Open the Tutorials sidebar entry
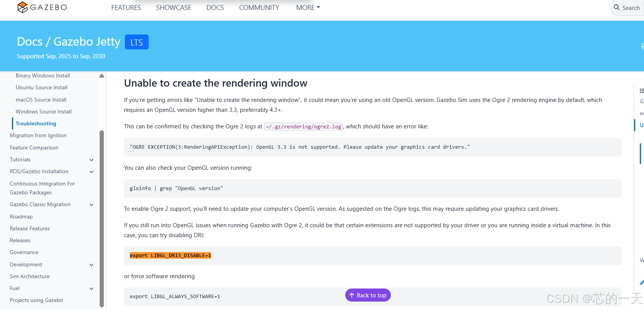The image size is (644, 310). (20, 159)
